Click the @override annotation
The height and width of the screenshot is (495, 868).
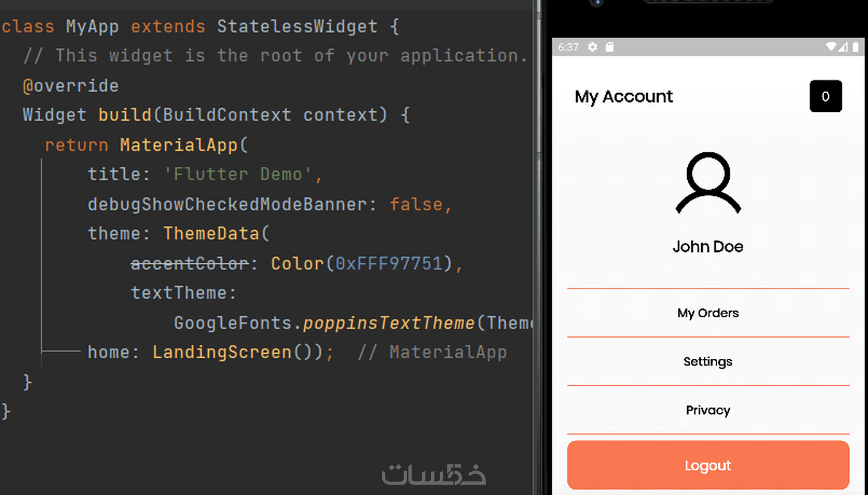pyautogui.click(x=70, y=85)
